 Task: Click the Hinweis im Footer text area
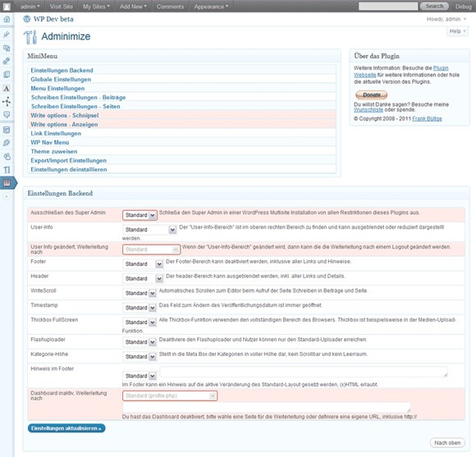[x=304, y=372]
